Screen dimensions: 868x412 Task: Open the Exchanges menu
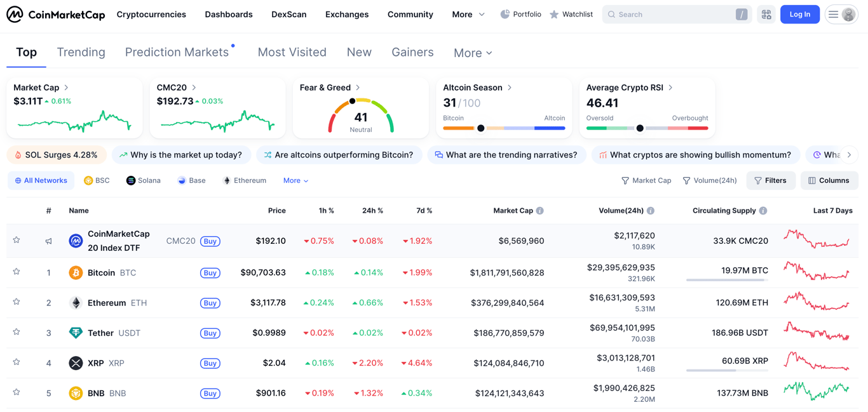click(347, 14)
